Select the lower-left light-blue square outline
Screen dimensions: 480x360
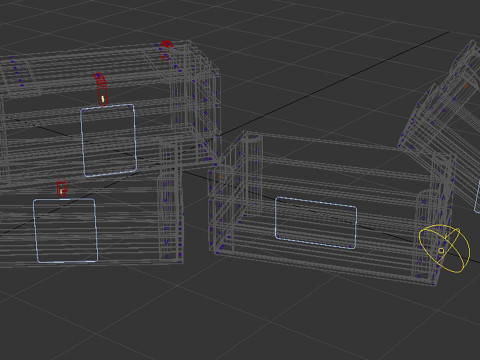(x=66, y=231)
